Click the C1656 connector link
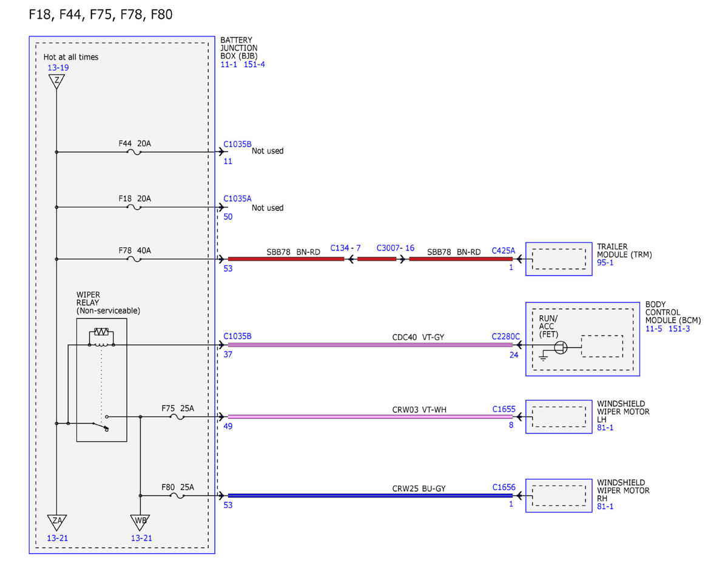Image resolution: width=728 pixels, height=562 pixels. pyautogui.click(x=504, y=486)
